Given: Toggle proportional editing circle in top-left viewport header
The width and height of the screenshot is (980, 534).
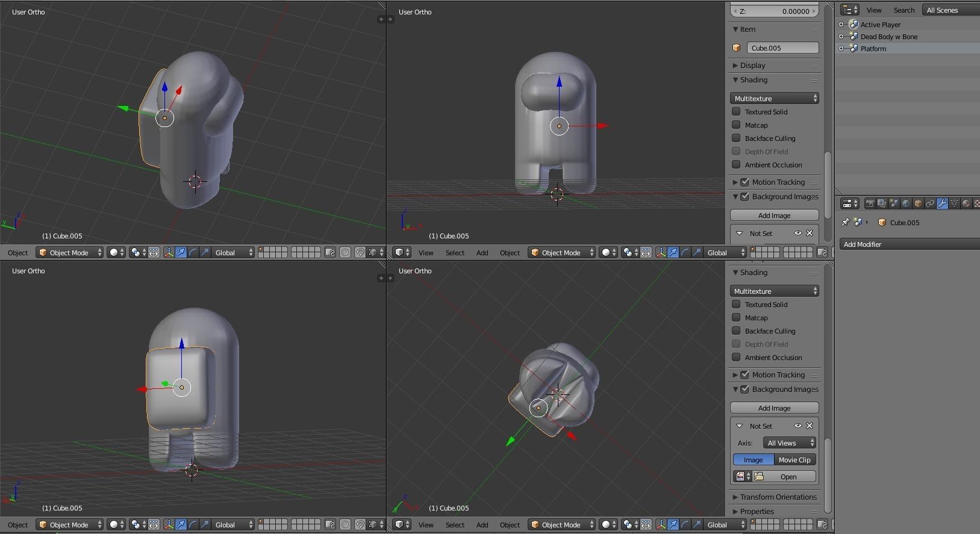Looking at the screenshot, I should [345, 253].
